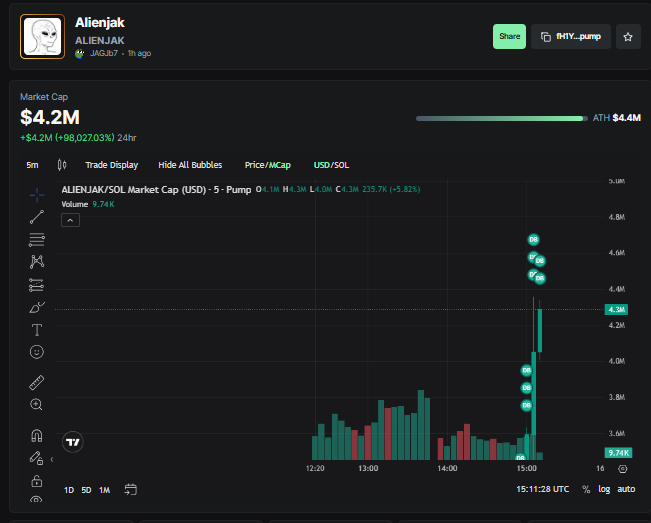The height and width of the screenshot is (523, 651).
Task: Click the $4.2M market cap value
Action: [x=50, y=117]
